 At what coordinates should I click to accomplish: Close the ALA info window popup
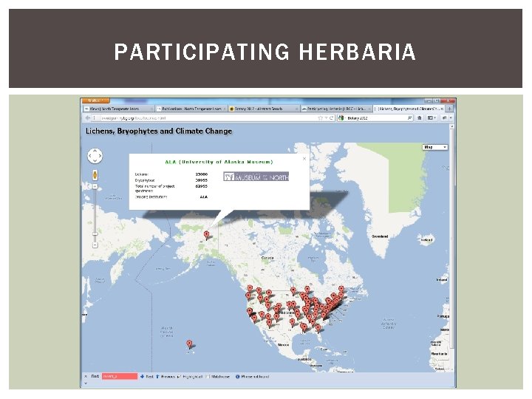click(x=304, y=158)
